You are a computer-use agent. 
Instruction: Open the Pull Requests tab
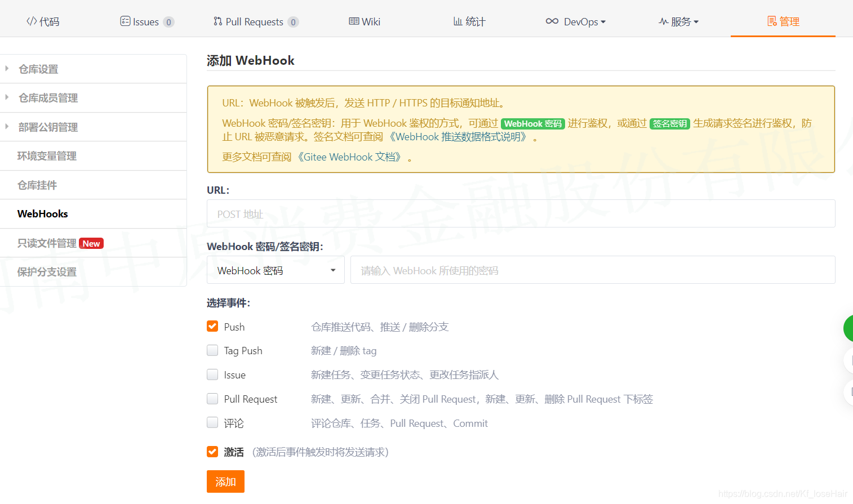[256, 21]
